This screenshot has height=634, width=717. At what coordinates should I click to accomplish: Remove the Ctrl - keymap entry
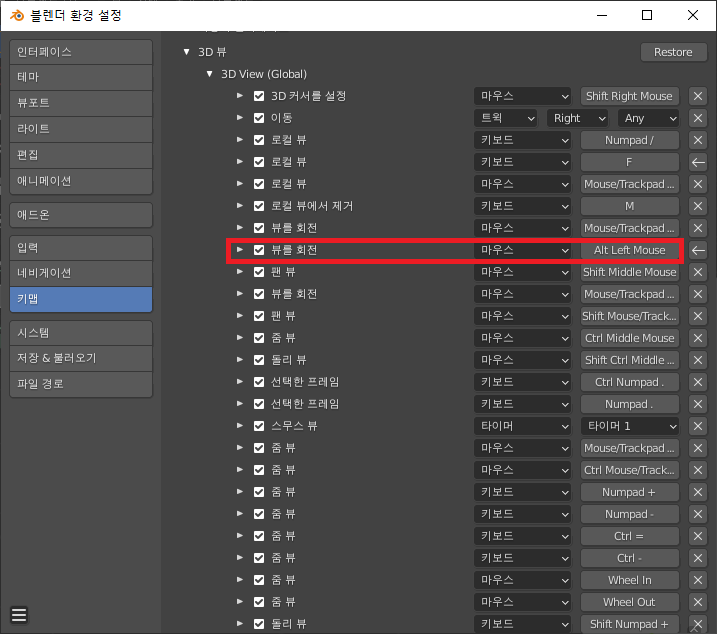click(698, 558)
